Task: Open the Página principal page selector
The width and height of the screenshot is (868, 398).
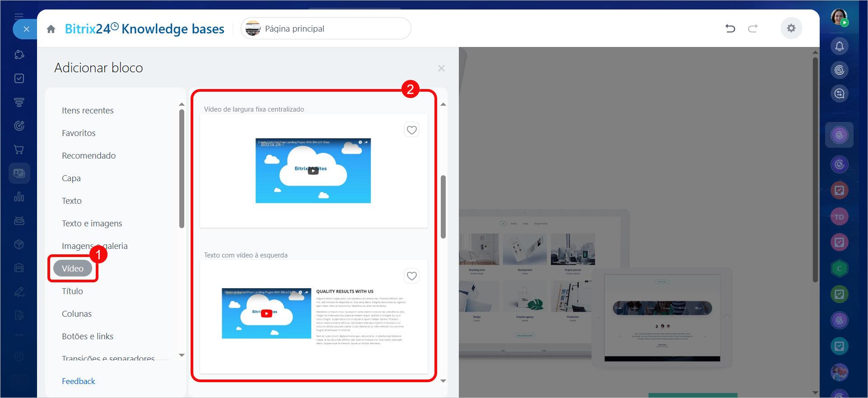Action: tap(326, 29)
